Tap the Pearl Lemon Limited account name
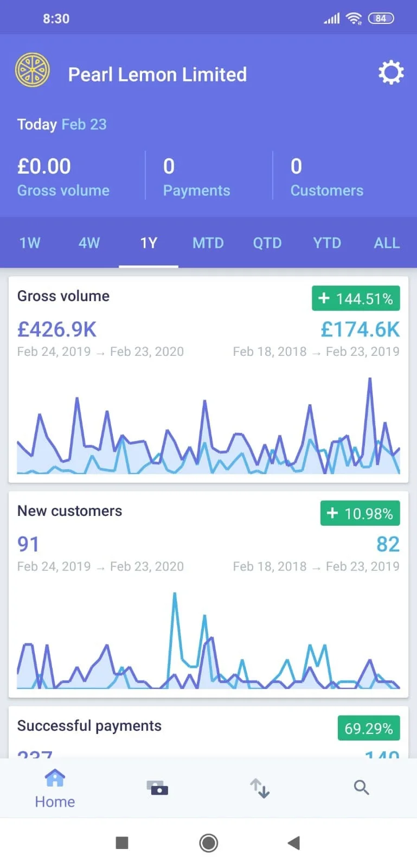This screenshot has width=417, height=868. tap(157, 74)
